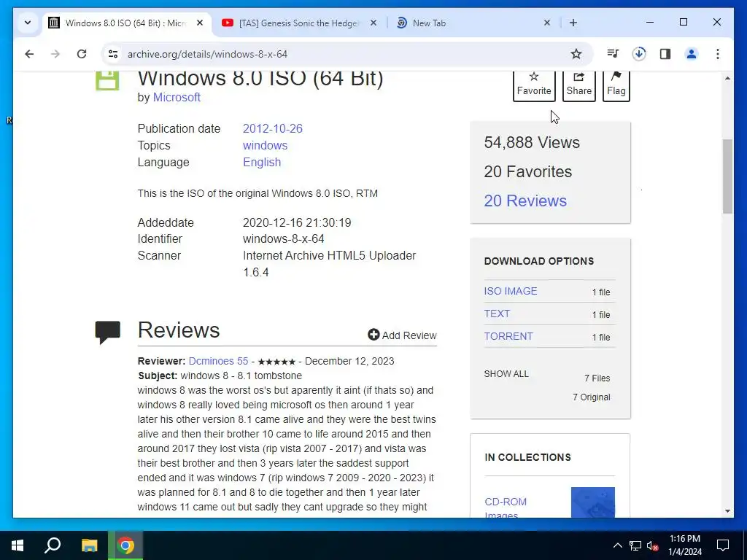Screen dimensions: 747x560
Task: Click the page vertical scrollbar thumb
Action: [x=727, y=176]
